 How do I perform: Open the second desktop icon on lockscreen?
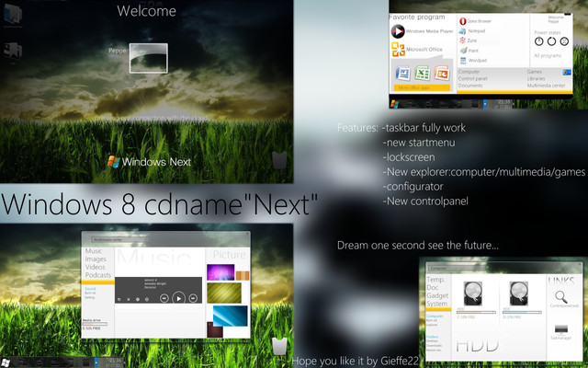[12, 52]
